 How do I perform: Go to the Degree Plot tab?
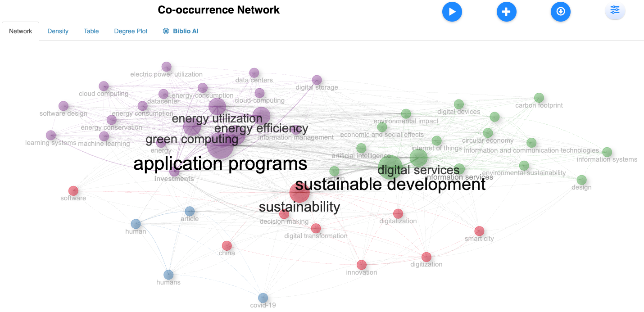pos(131,31)
